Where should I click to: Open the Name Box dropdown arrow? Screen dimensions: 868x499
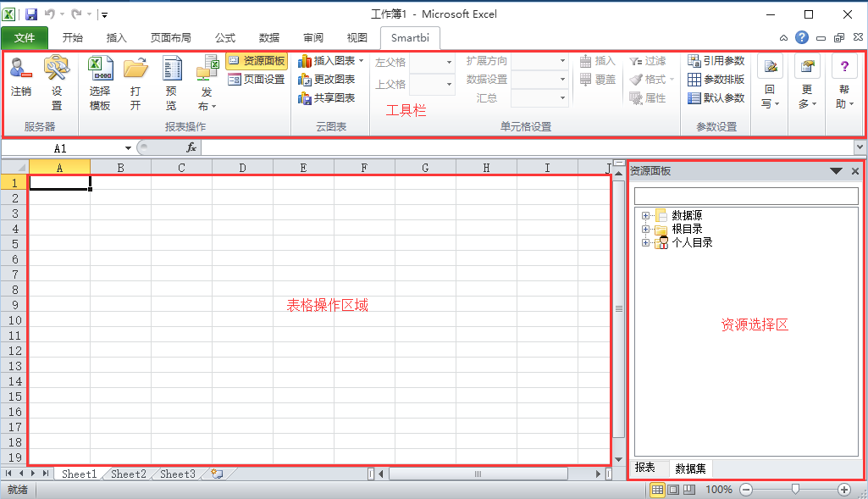click(x=128, y=148)
